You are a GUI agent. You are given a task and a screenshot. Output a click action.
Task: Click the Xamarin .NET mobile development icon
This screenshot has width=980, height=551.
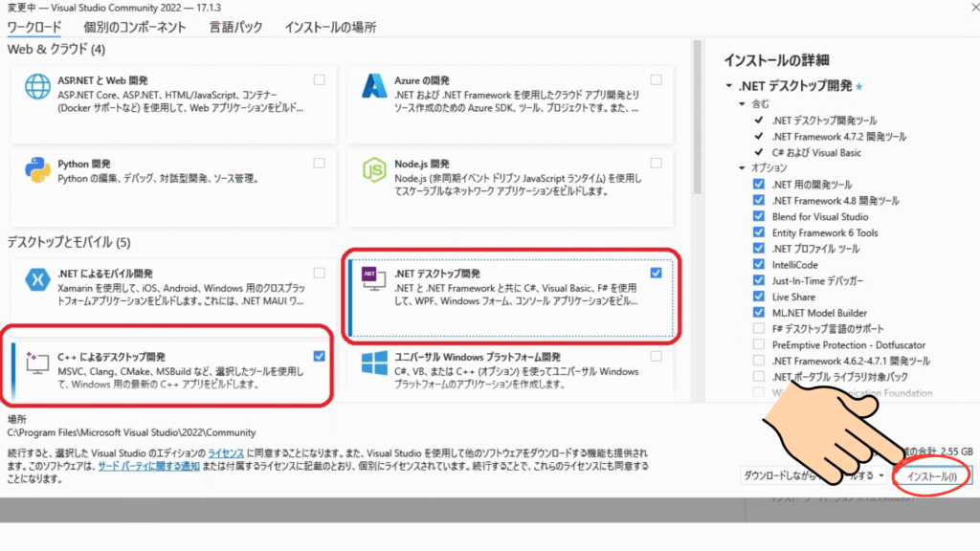click(x=37, y=279)
